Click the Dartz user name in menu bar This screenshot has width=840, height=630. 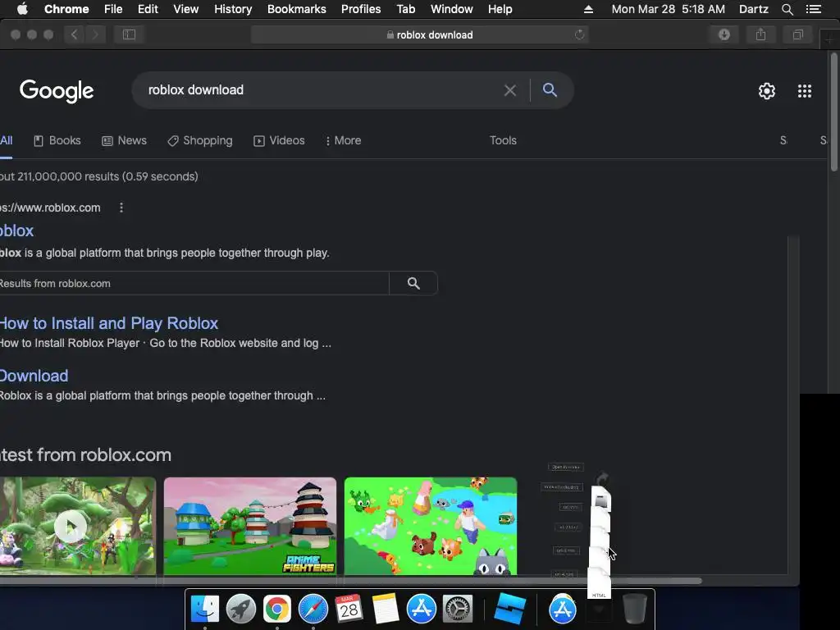tap(753, 9)
